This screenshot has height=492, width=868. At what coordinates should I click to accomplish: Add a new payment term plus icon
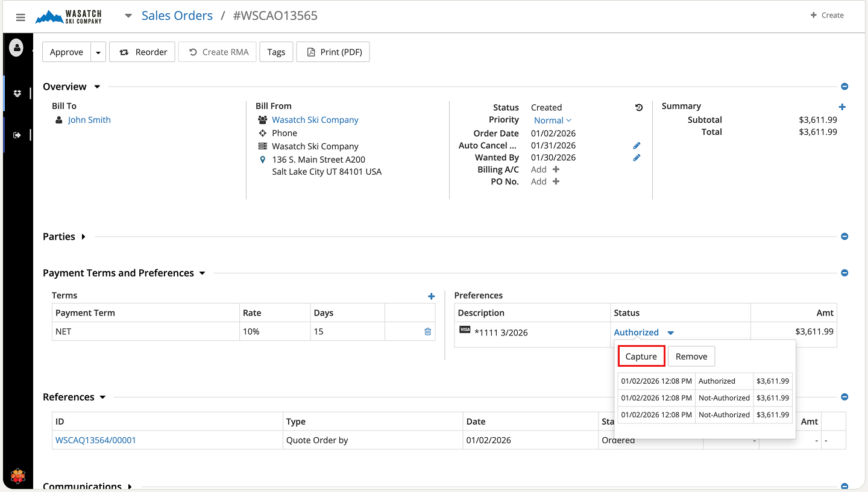tap(431, 296)
